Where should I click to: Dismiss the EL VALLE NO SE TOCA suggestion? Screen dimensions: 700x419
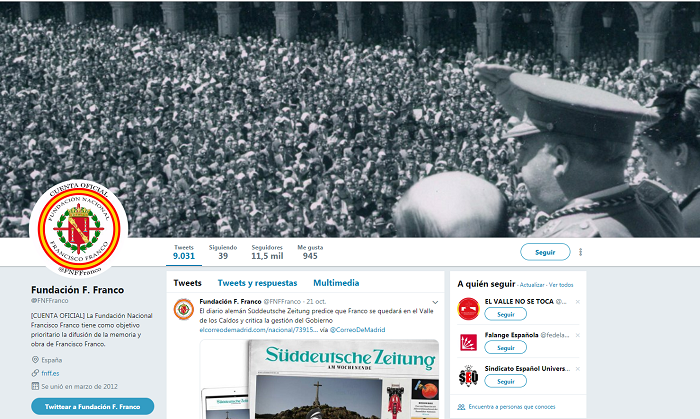[578, 302]
